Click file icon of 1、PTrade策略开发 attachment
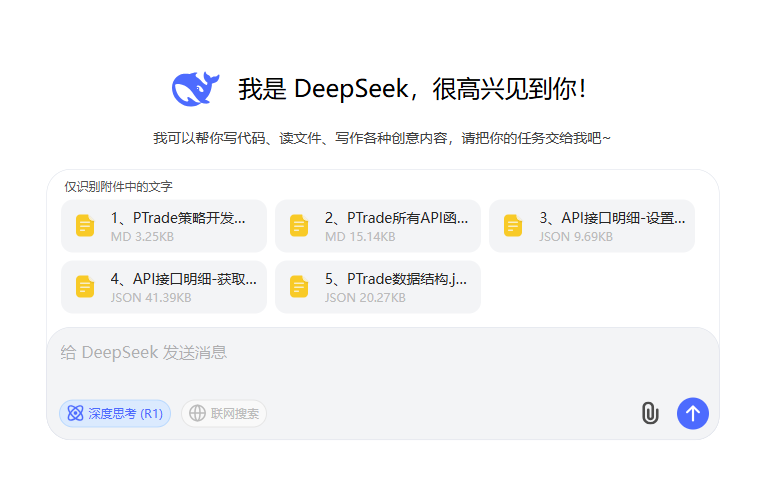 (85, 226)
